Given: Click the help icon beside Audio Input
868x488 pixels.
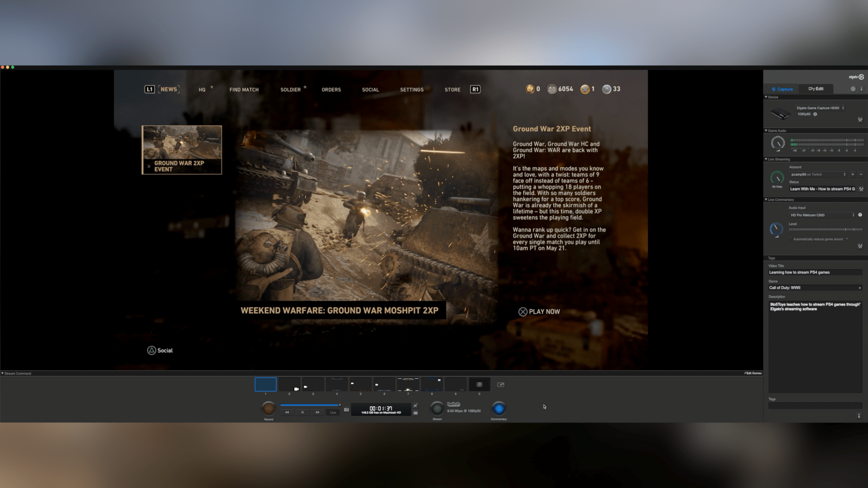Looking at the screenshot, I should pyautogui.click(x=860, y=215).
